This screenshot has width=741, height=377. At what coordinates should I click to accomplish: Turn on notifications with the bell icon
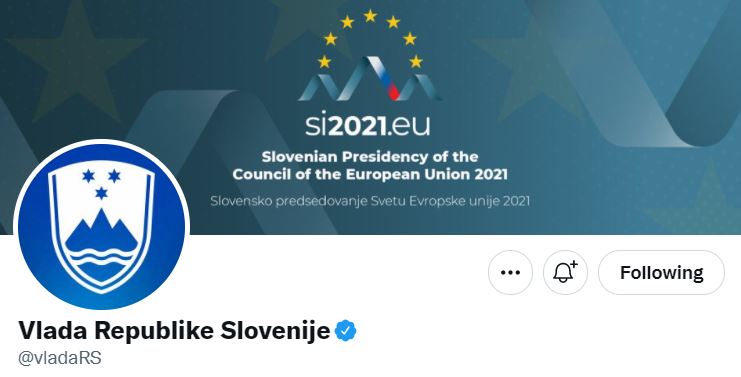(565, 273)
